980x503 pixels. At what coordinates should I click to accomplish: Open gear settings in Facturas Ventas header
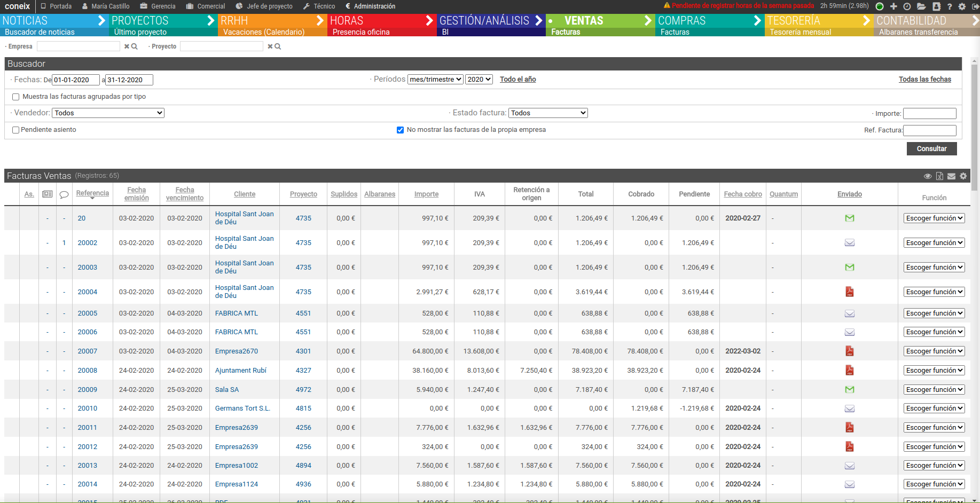(x=963, y=176)
